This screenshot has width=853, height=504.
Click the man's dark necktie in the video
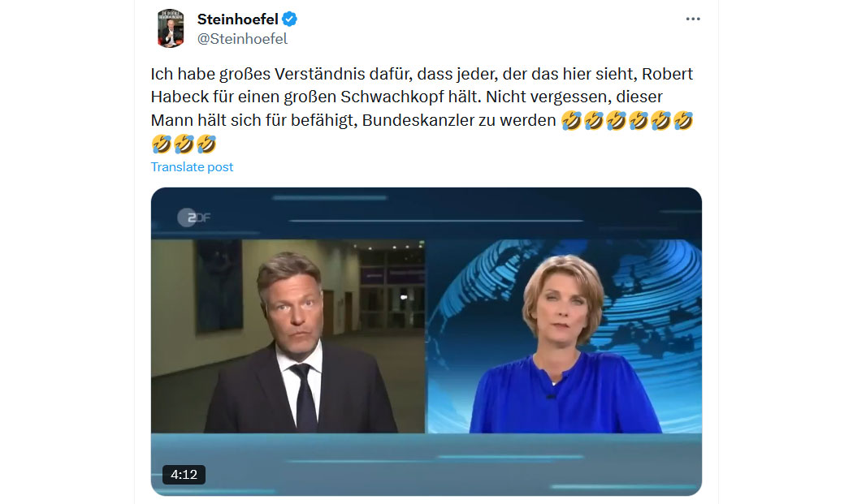pyautogui.click(x=304, y=398)
